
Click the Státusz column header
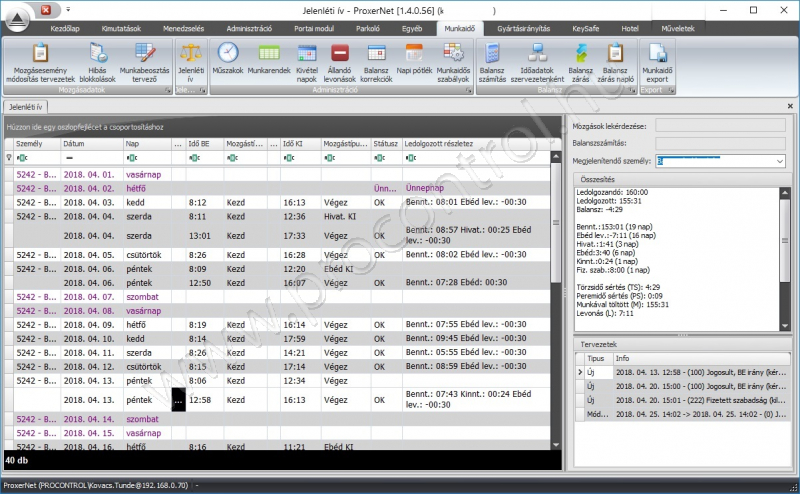(x=385, y=144)
